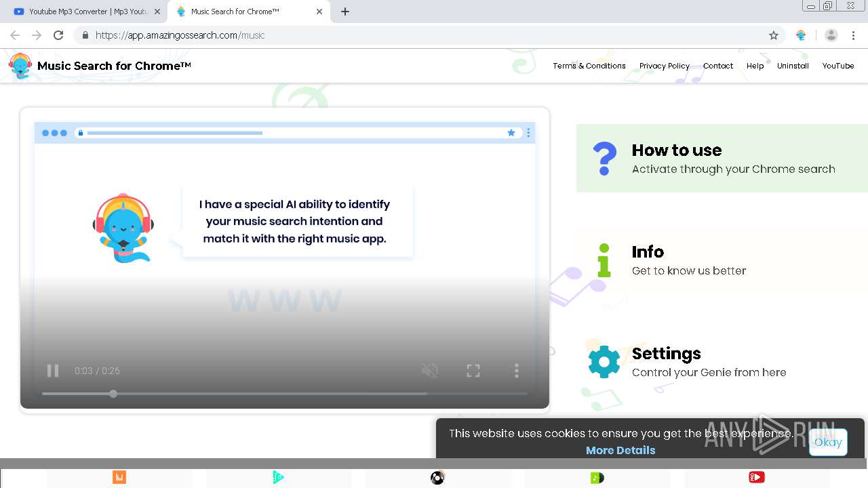Select the 'How to use' heading

[x=677, y=150]
